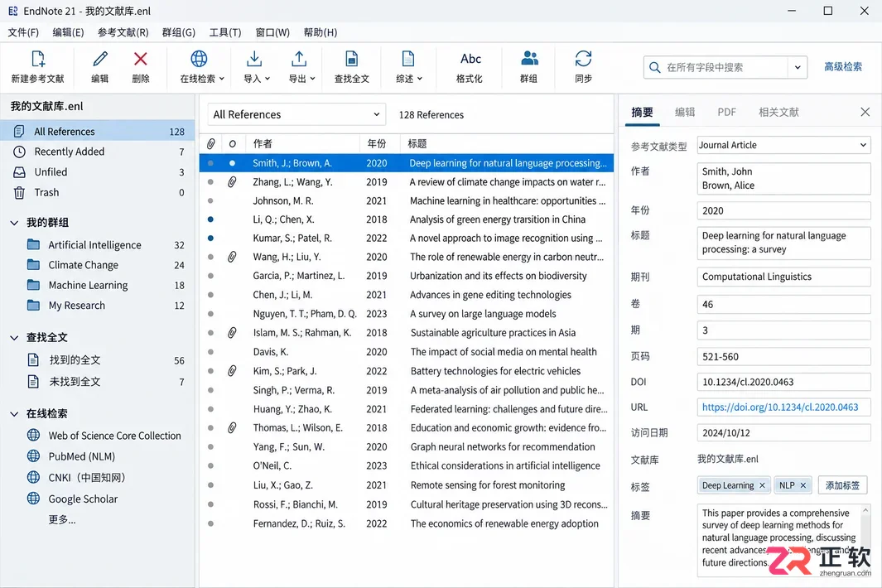Click the Groups (群组) people toolbar icon
The height and width of the screenshot is (588, 882).
click(x=528, y=59)
